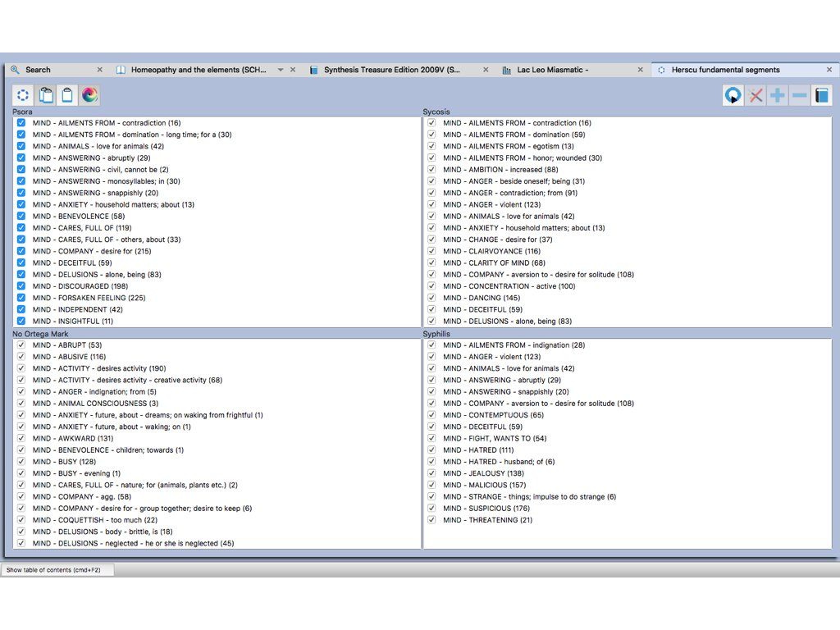Click the blue book icon in the right toolbar
This screenshot has height=630, width=840.
point(821,95)
